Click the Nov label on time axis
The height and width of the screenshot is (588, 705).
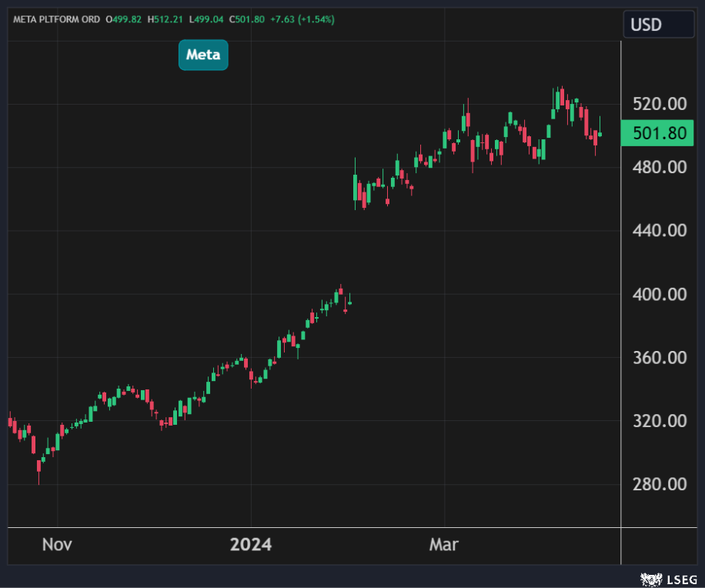point(57,545)
